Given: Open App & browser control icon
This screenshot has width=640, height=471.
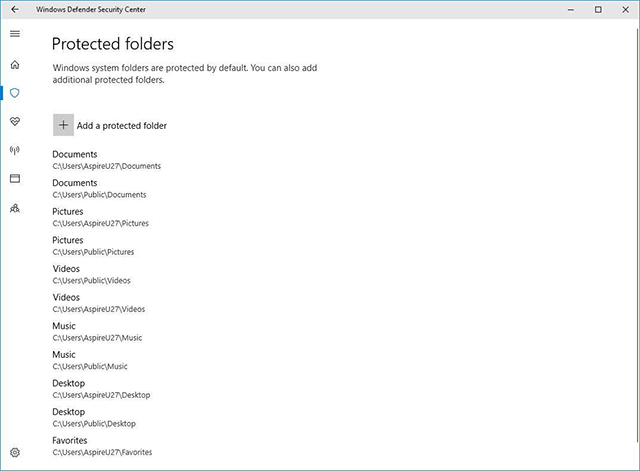Looking at the screenshot, I should (x=15, y=178).
